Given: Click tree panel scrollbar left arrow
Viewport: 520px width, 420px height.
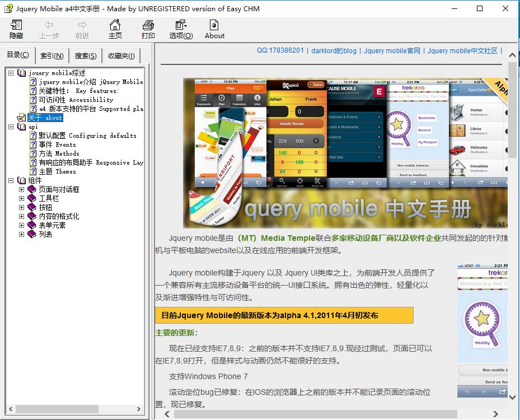Looking at the screenshot, I should [11, 409].
